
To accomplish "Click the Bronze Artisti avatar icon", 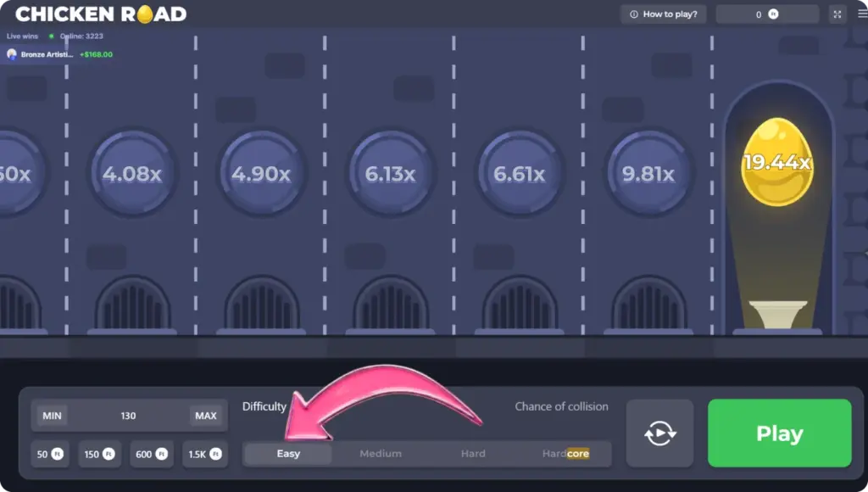I will point(12,54).
